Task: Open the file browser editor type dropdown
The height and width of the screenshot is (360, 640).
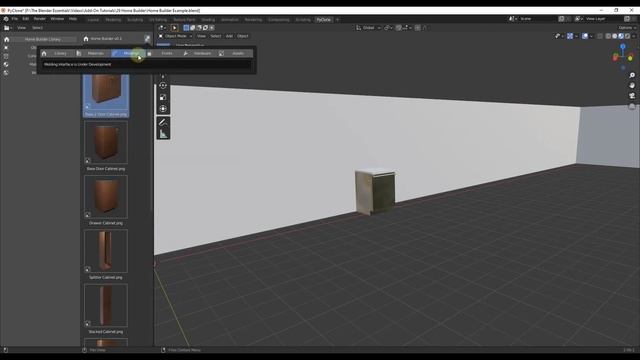Action: (x=8, y=28)
